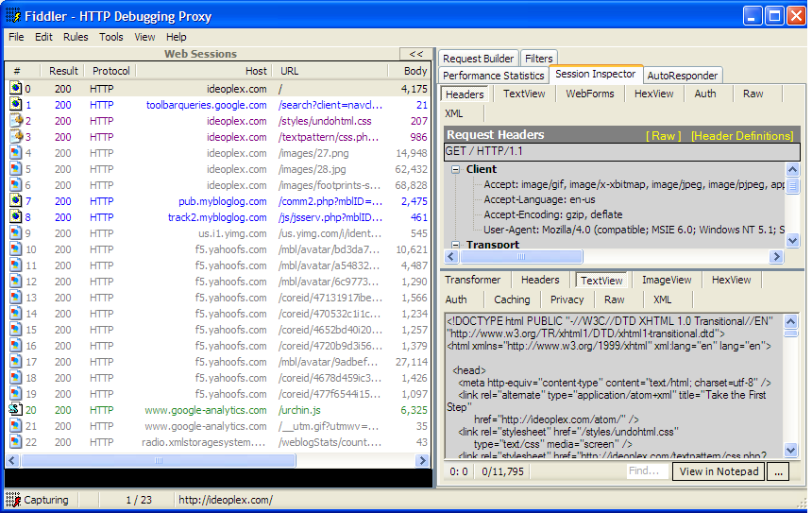
Task: Sort sessions by the Host column header
Action: click(x=205, y=71)
